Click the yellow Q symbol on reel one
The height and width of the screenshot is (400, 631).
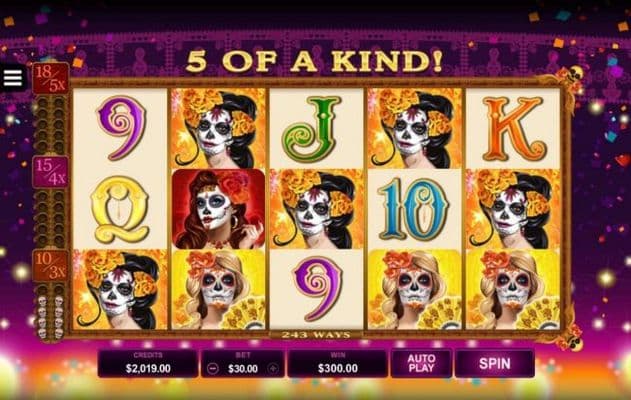point(120,209)
